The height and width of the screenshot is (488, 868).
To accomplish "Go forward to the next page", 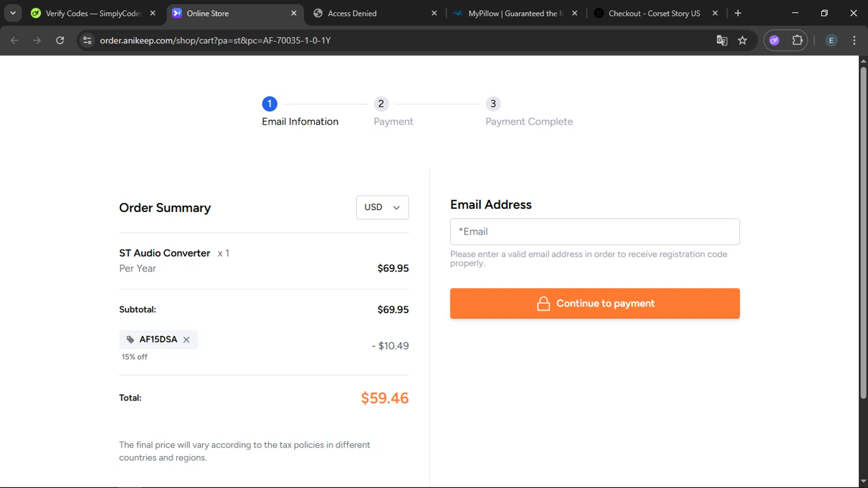I will coord(37,41).
